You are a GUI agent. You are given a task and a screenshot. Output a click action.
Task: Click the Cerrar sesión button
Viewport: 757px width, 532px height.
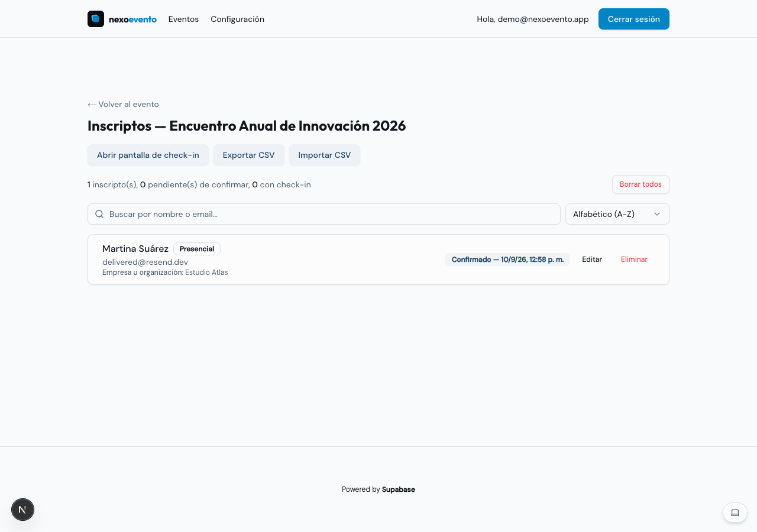634,19
